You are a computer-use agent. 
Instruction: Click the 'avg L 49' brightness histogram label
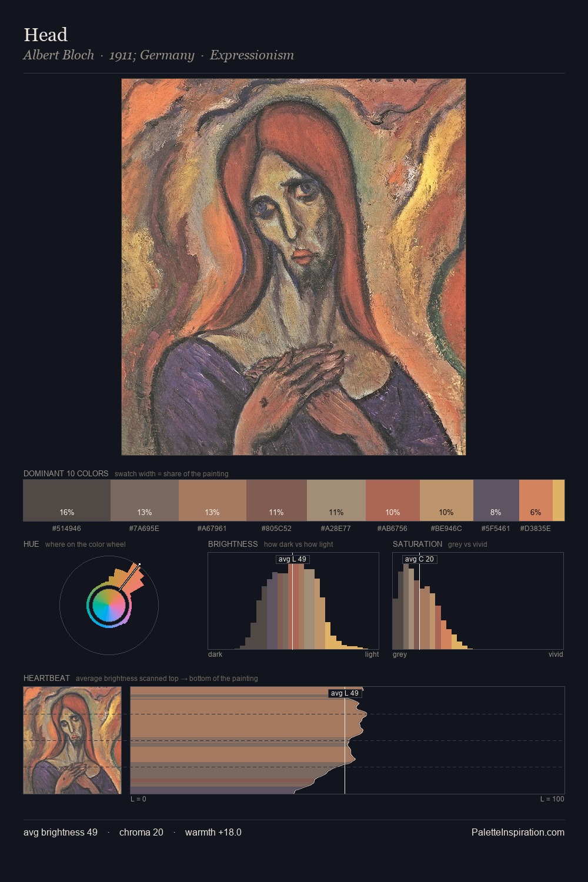(292, 559)
